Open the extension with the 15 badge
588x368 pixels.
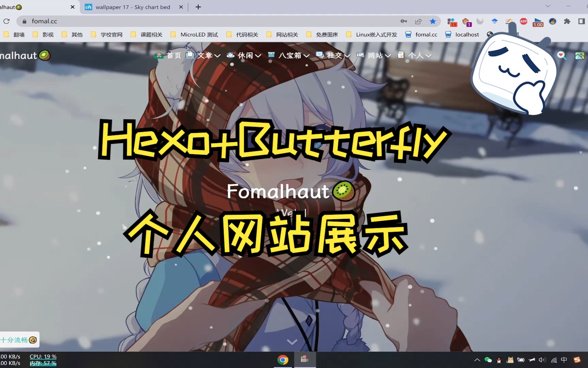452,22
